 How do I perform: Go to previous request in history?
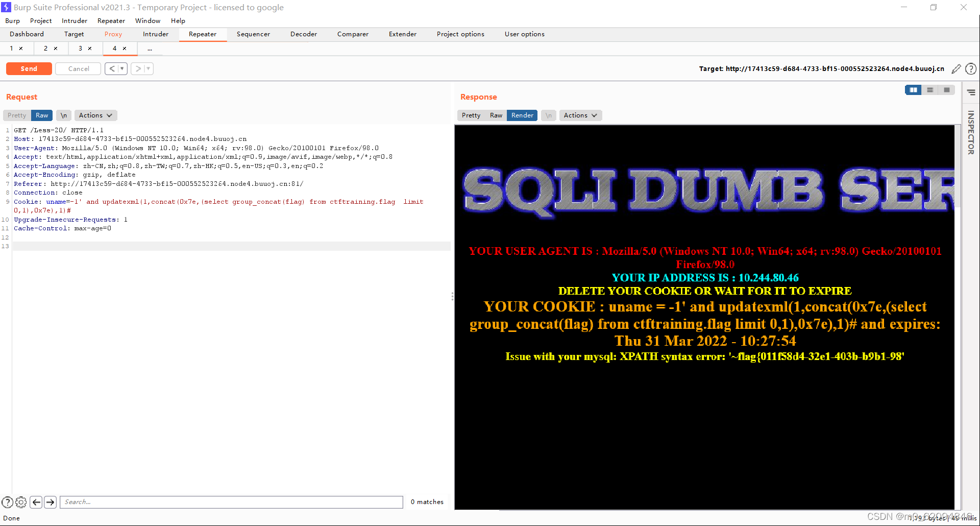point(112,68)
